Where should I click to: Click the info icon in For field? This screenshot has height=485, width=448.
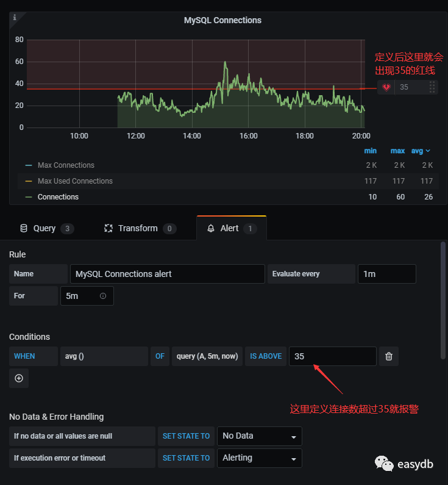click(x=102, y=296)
